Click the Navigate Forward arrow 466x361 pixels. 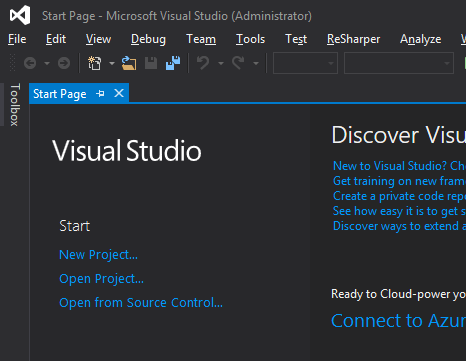tap(64, 63)
